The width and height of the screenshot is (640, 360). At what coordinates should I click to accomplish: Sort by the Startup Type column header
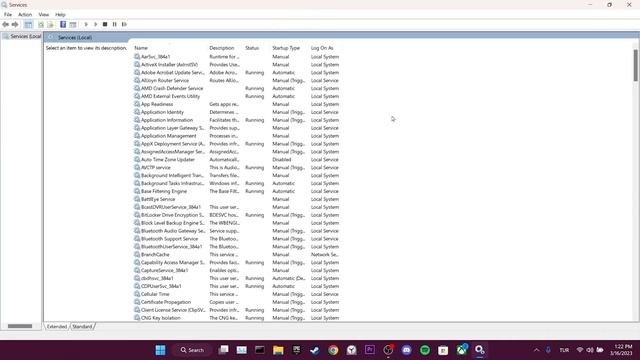[x=286, y=48]
